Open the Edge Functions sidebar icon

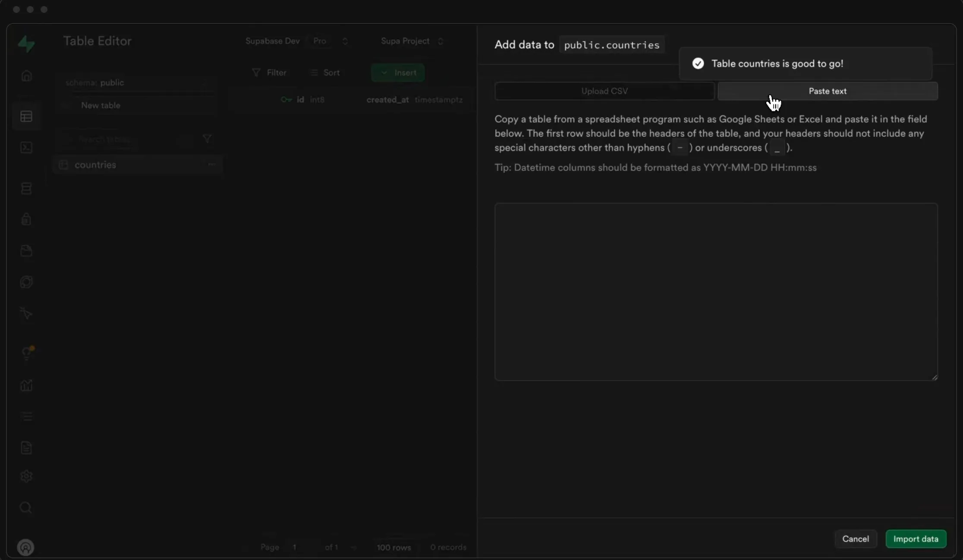[26, 282]
